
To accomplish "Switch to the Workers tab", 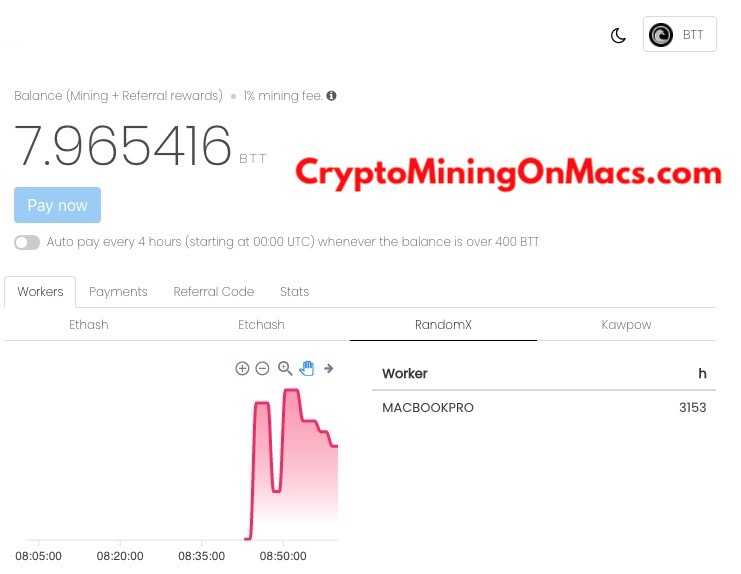I will click(x=40, y=291).
